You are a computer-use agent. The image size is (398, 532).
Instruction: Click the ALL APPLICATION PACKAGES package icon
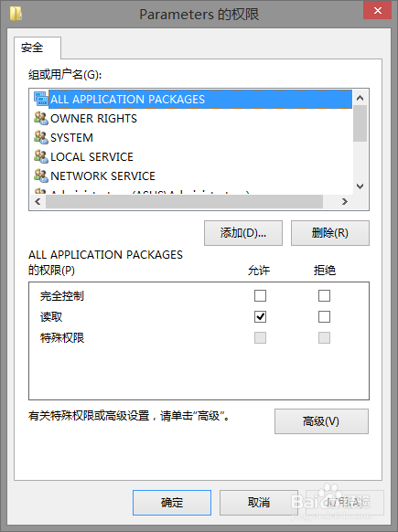41,99
